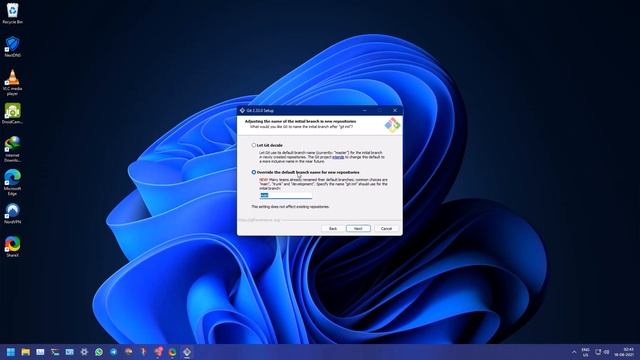Open Settings gear on the taskbar
This screenshot has height=360, width=640.
click(84, 352)
